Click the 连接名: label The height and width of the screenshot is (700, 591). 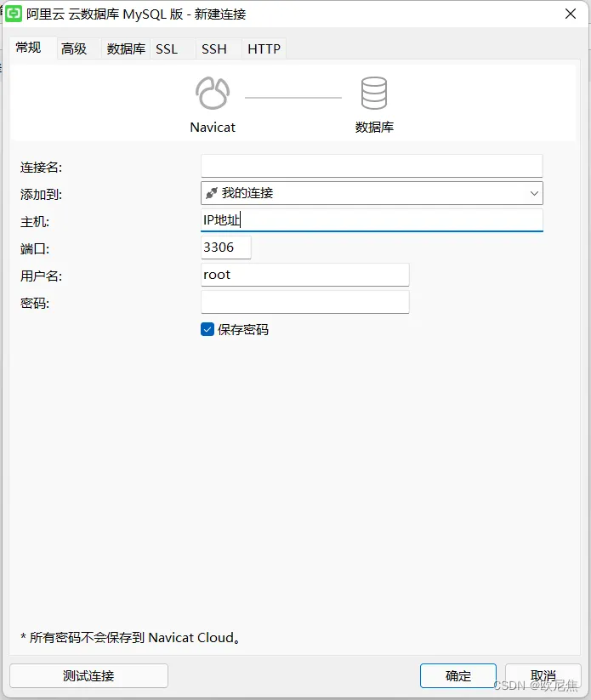pyautogui.click(x=41, y=168)
